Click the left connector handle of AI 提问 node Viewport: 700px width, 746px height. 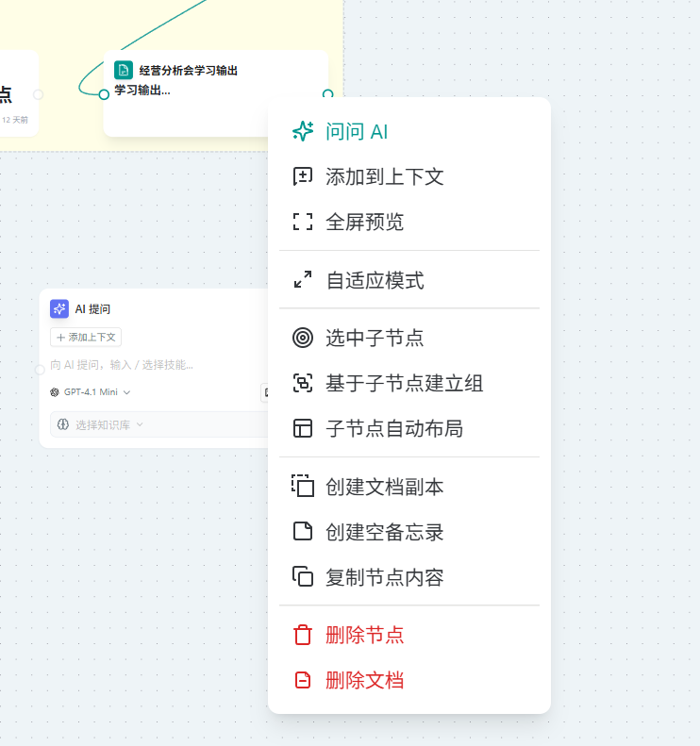40,370
